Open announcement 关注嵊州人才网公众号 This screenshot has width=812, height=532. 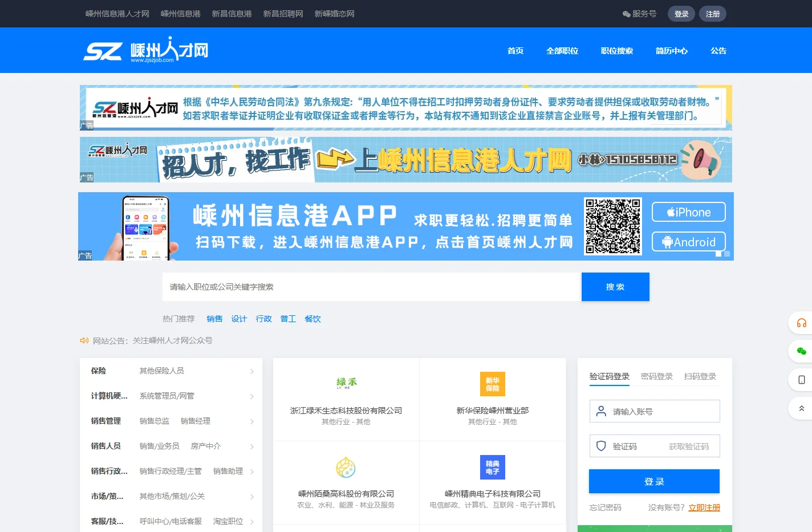tap(173, 340)
